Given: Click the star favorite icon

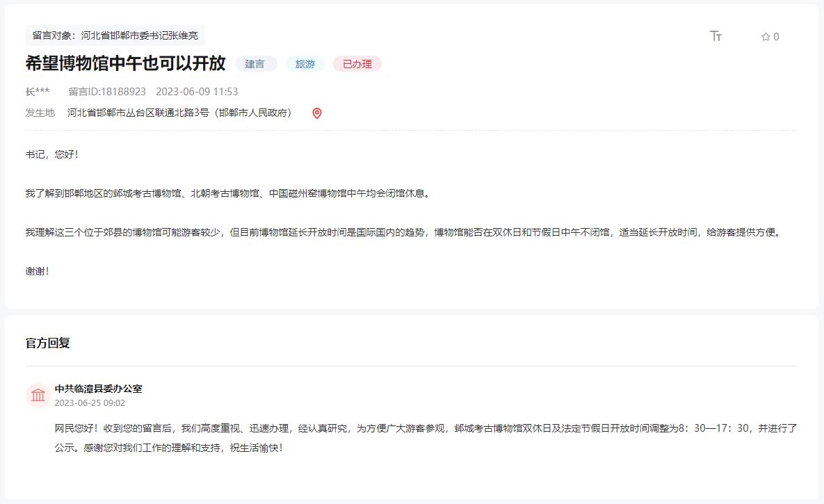Looking at the screenshot, I should (x=766, y=36).
